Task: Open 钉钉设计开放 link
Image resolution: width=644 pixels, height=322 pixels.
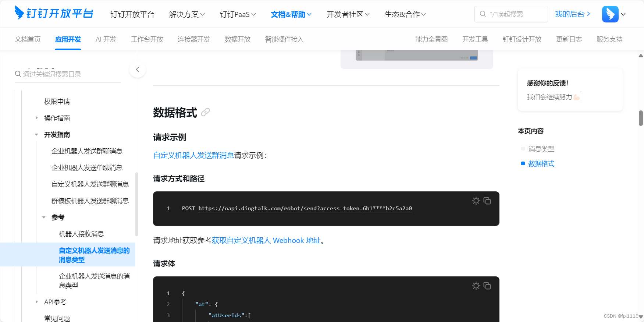Action: coord(522,39)
